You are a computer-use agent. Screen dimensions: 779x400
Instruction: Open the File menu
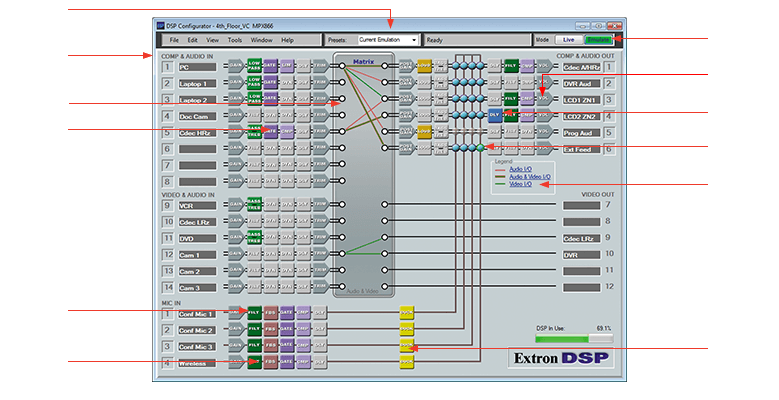point(174,40)
